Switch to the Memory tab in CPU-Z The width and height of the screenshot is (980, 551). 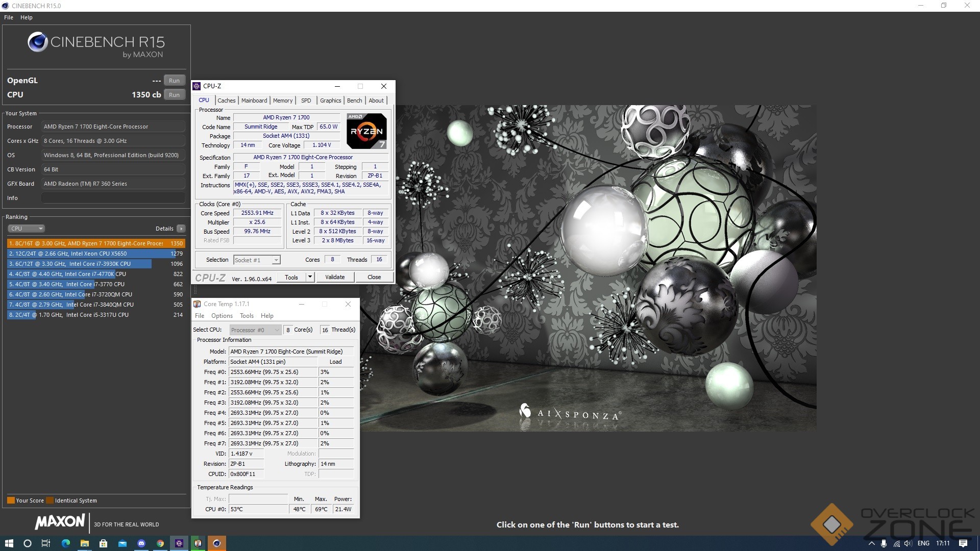tap(282, 101)
